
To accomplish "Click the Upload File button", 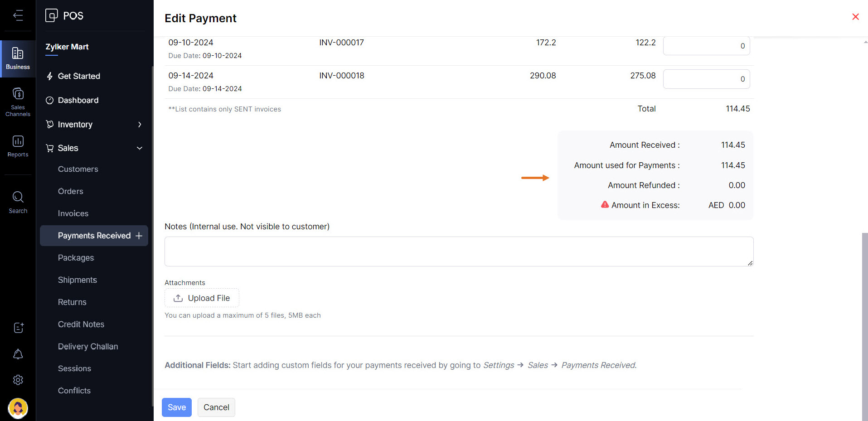I will point(202,298).
